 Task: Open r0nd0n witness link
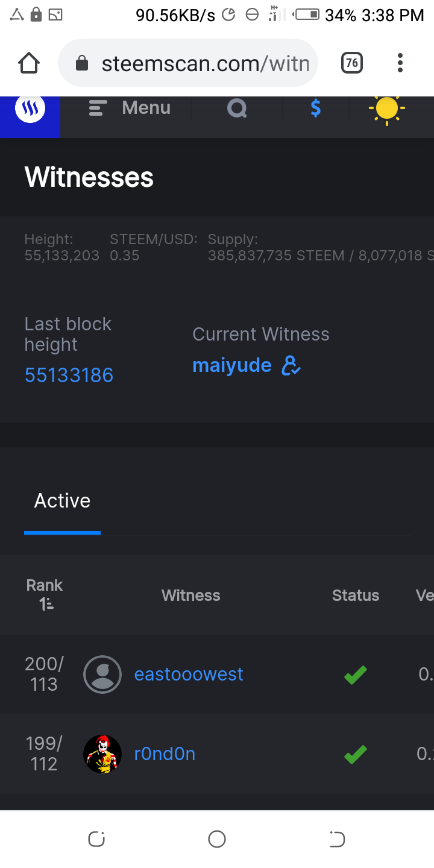click(165, 754)
